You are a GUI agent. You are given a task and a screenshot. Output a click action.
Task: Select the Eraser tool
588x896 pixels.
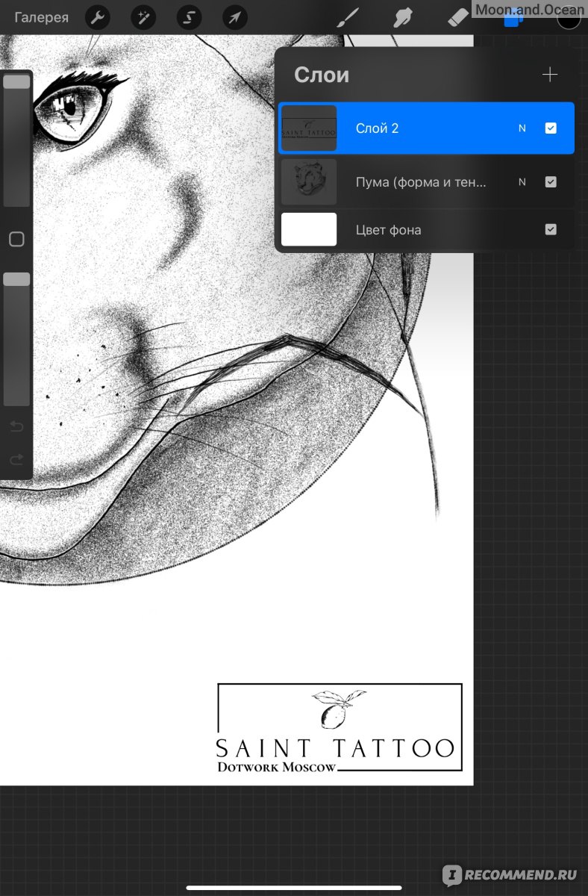point(457,18)
